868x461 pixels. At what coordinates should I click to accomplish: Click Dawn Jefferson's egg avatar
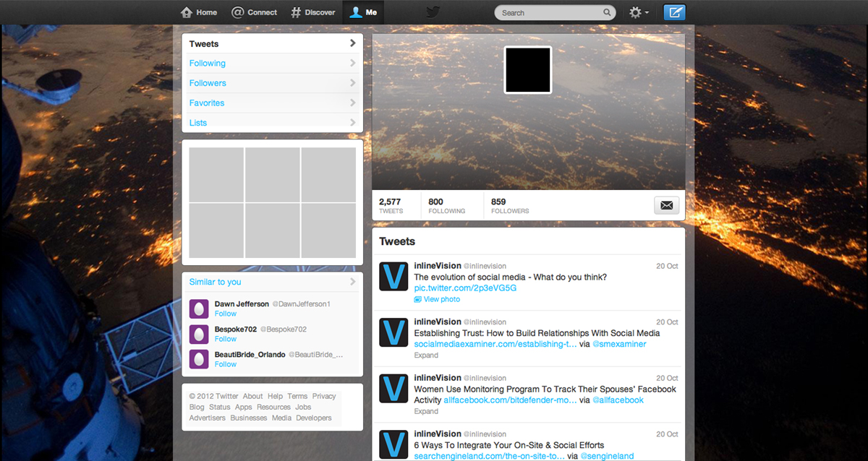pos(199,309)
